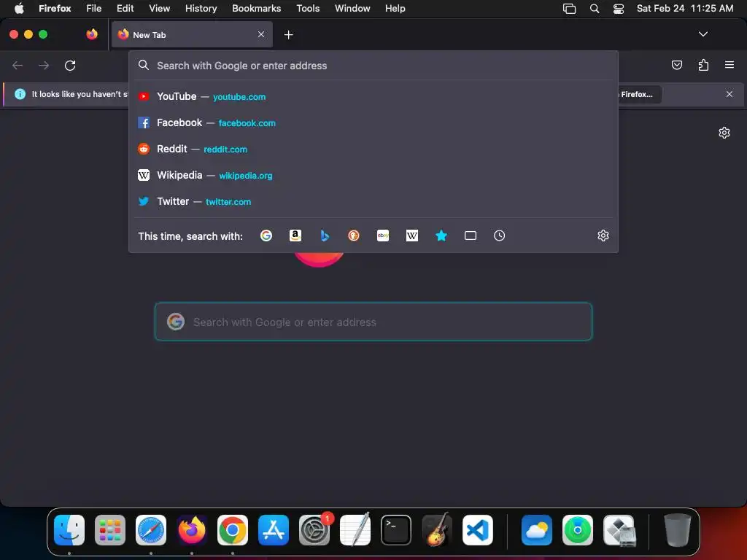The height and width of the screenshot is (560, 747).
Task: List all tabs dropdown arrow
Action: [x=703, y=34]
